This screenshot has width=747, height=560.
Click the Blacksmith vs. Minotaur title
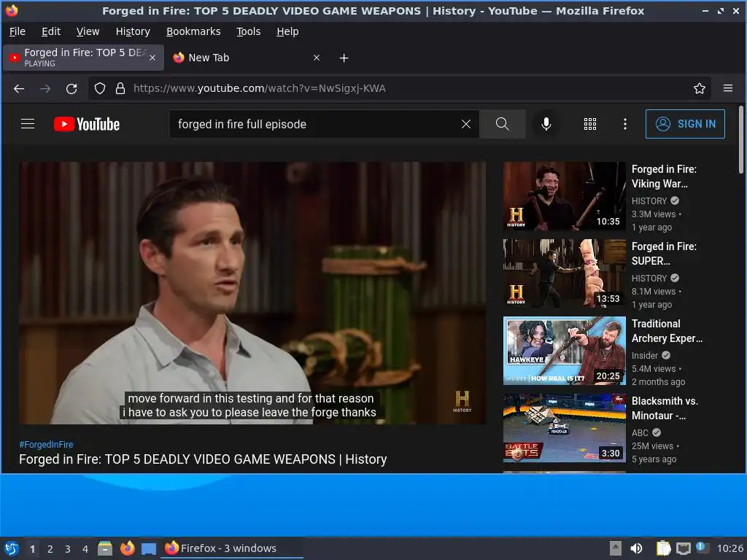click(x=665, y=408)
